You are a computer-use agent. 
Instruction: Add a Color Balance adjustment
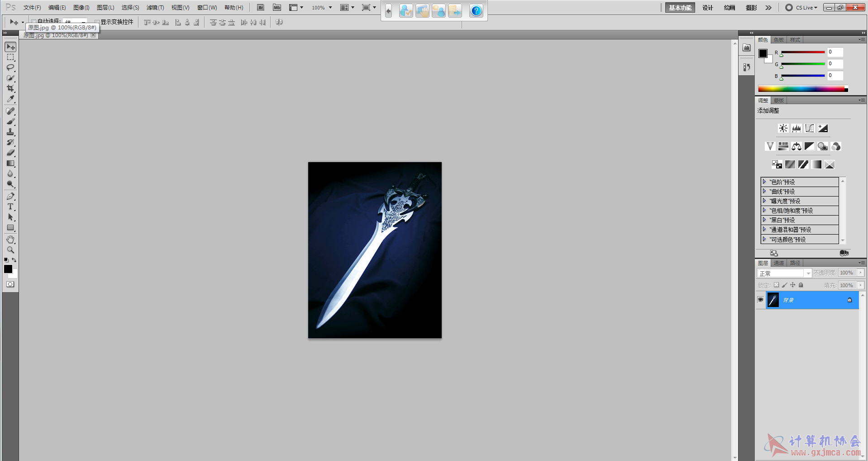[796, 146]
